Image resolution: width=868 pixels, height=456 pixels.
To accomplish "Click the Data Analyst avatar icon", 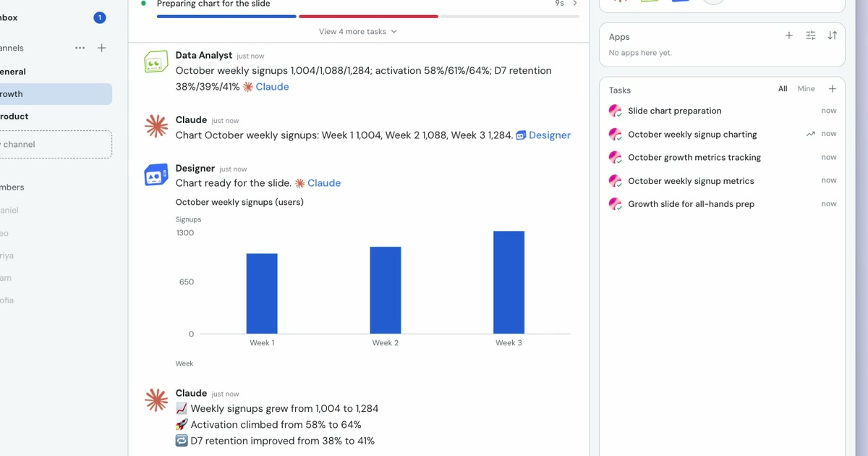I will point(156,63).
